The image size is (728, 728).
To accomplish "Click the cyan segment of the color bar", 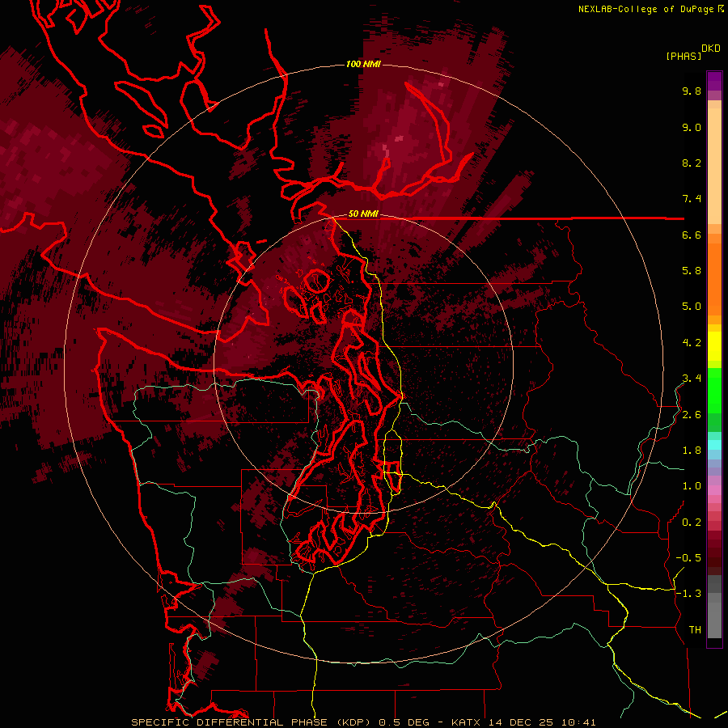I will coord(714,444).
